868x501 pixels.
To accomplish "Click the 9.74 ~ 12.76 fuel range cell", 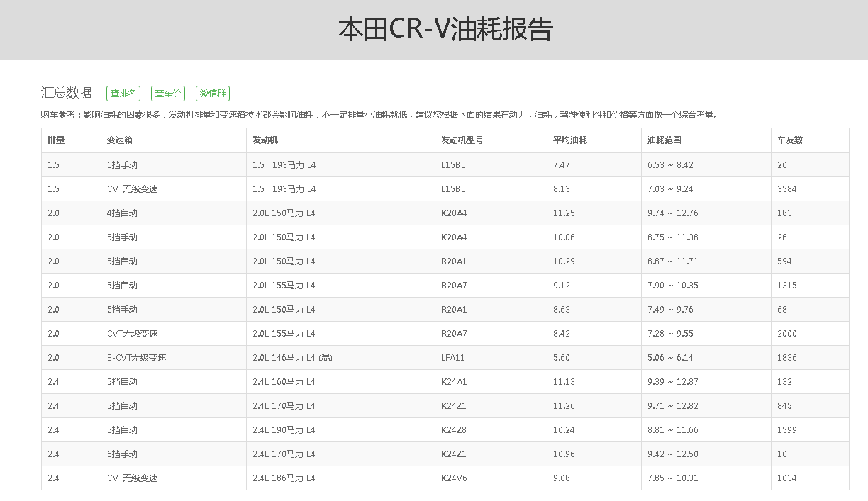I will click(672, 213).
